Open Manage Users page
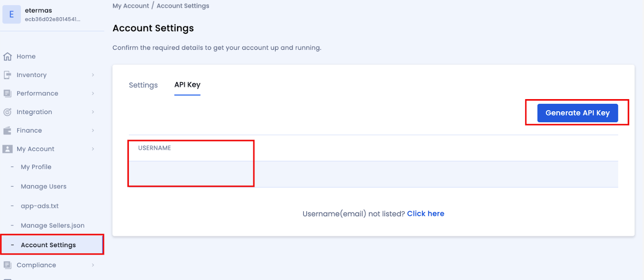 click(x=43, y=187)
